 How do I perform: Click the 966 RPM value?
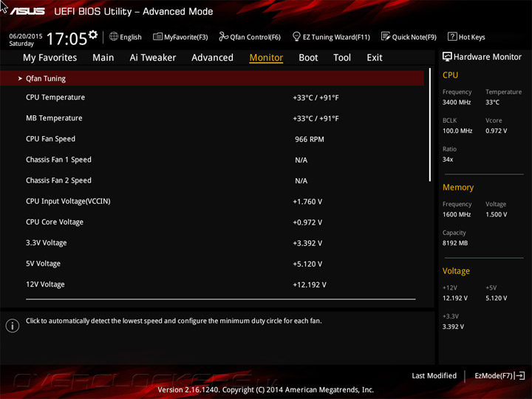point(310,140)
